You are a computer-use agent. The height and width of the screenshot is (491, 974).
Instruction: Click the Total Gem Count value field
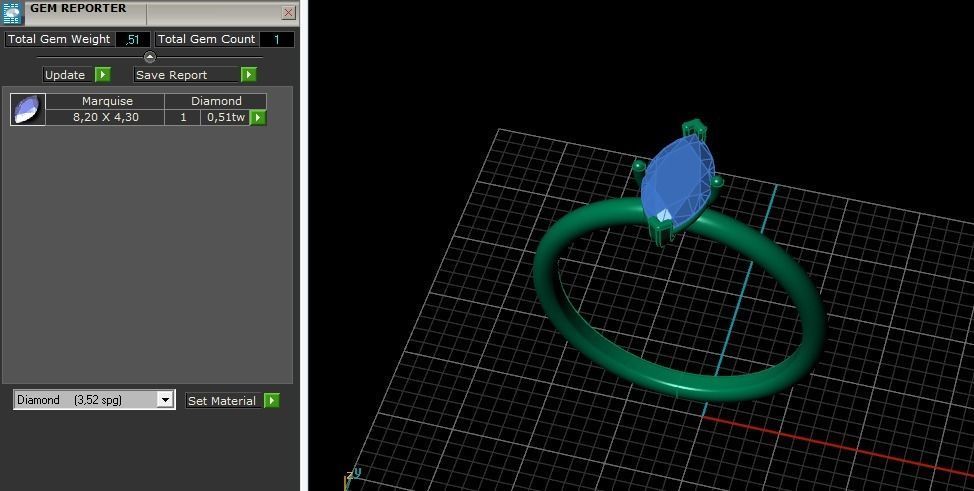tap(276, 40)
